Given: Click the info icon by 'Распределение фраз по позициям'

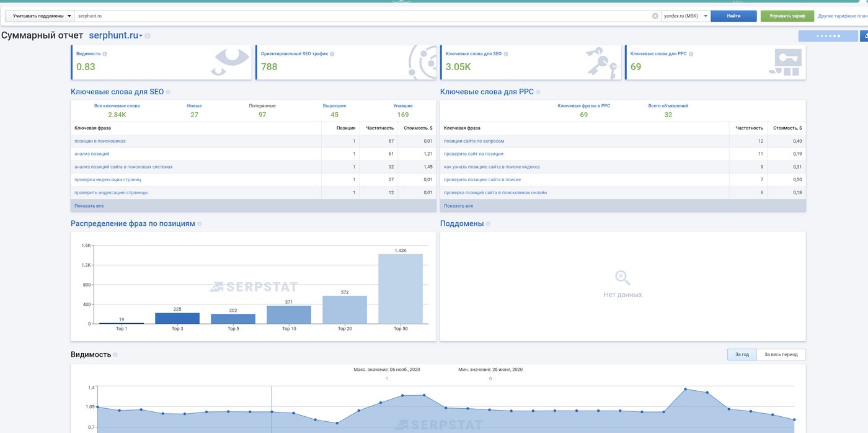Looking at the screenshot, I should 200,224.
